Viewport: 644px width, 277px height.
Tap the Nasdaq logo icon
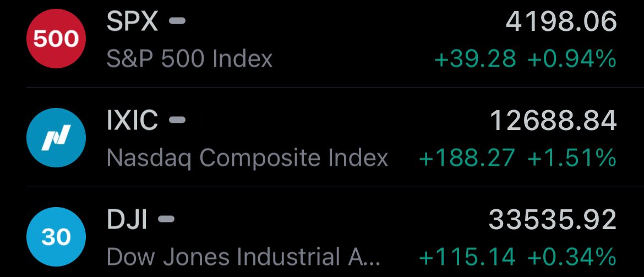coord(56,138)
